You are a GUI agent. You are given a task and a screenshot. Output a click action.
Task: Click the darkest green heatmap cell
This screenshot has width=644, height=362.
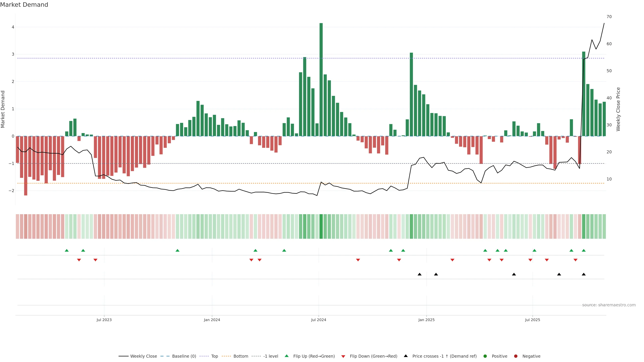point(321,226)
